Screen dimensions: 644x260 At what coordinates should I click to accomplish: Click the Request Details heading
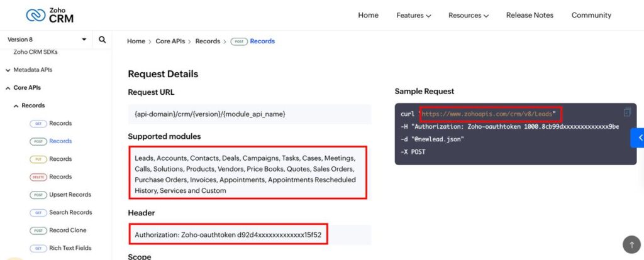[x=163, y=74]
